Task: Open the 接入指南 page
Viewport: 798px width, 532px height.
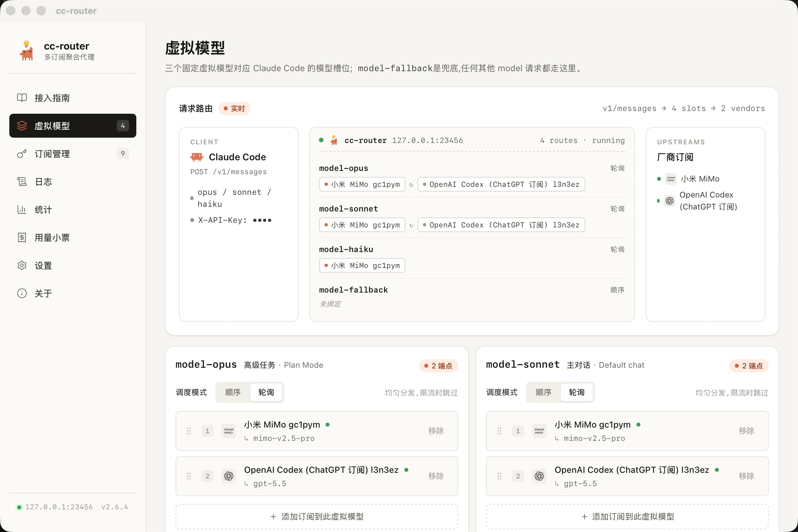Action: pyautogui.click(x=72, y=98)
